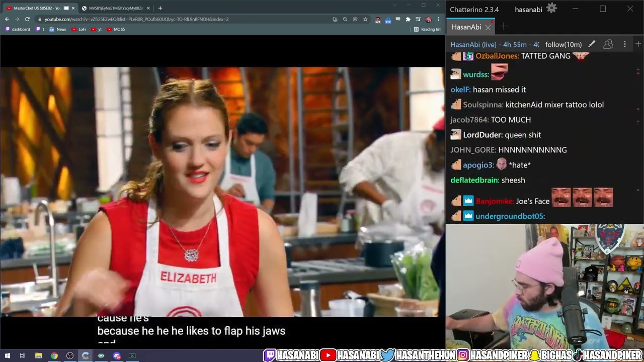The width and height of the screenshot is (644, 362).
Task: Open Chrome from the taskbar
Action: [54, 355]
